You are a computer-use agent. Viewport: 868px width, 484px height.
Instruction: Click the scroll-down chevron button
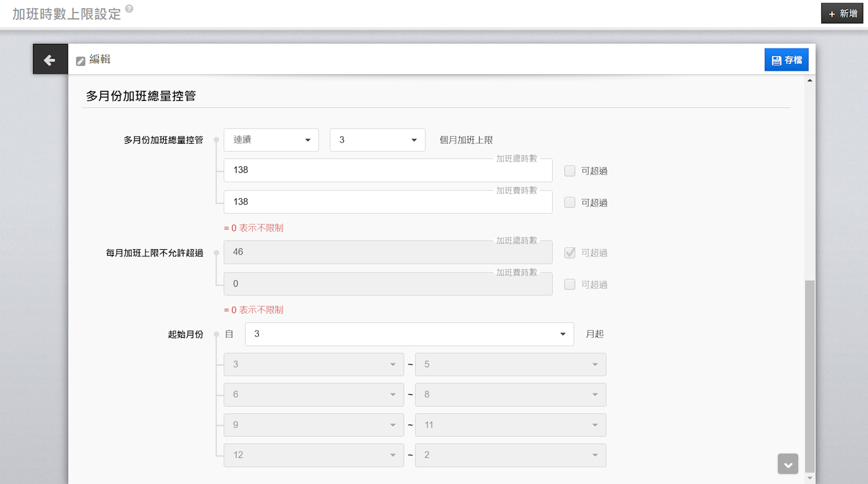click(x=788, y=464)
